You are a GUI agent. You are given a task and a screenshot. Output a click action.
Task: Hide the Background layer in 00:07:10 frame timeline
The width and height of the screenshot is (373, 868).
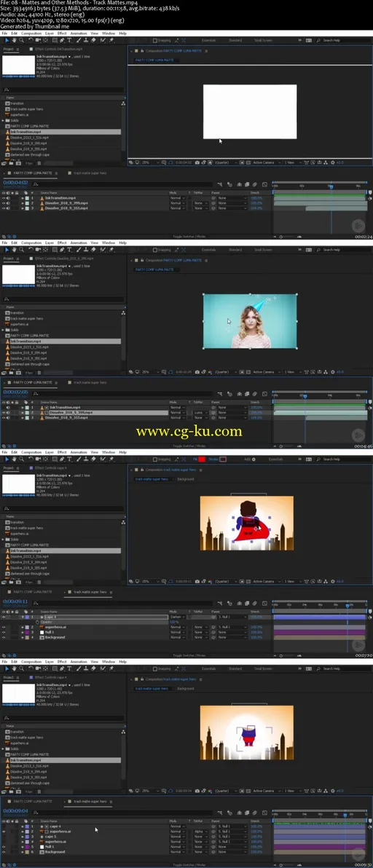[4, 637]
